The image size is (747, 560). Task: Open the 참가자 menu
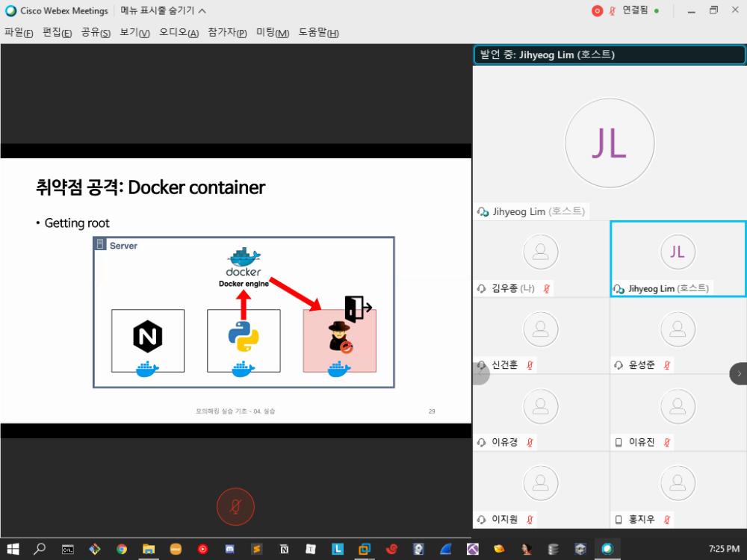click(227, 32)
